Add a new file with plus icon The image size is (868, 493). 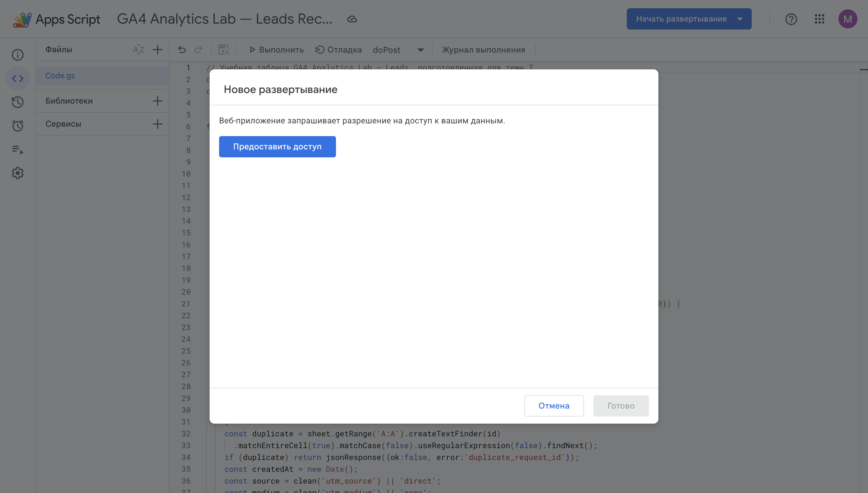[x=157, y=50]
